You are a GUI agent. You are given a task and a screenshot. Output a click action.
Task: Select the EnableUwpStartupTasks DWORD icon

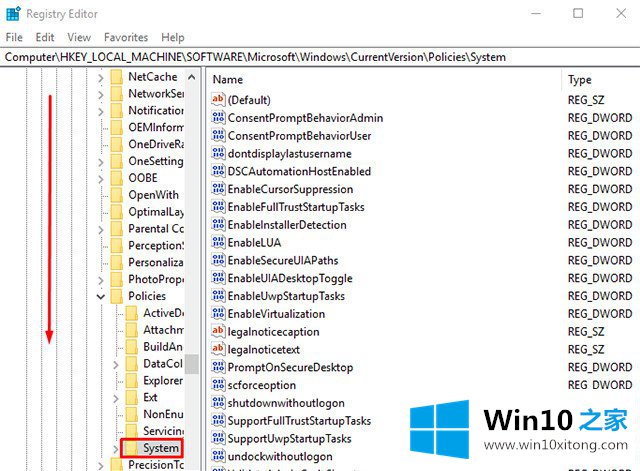218,296
